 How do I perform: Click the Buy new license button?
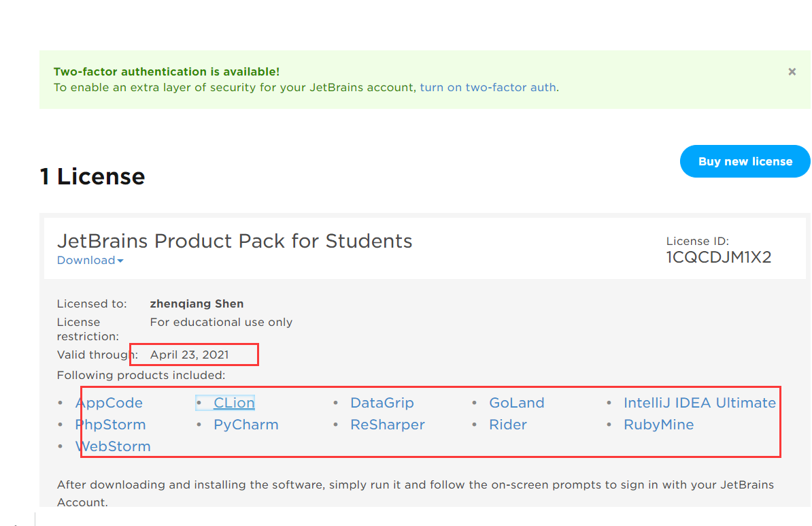[745, 161]
